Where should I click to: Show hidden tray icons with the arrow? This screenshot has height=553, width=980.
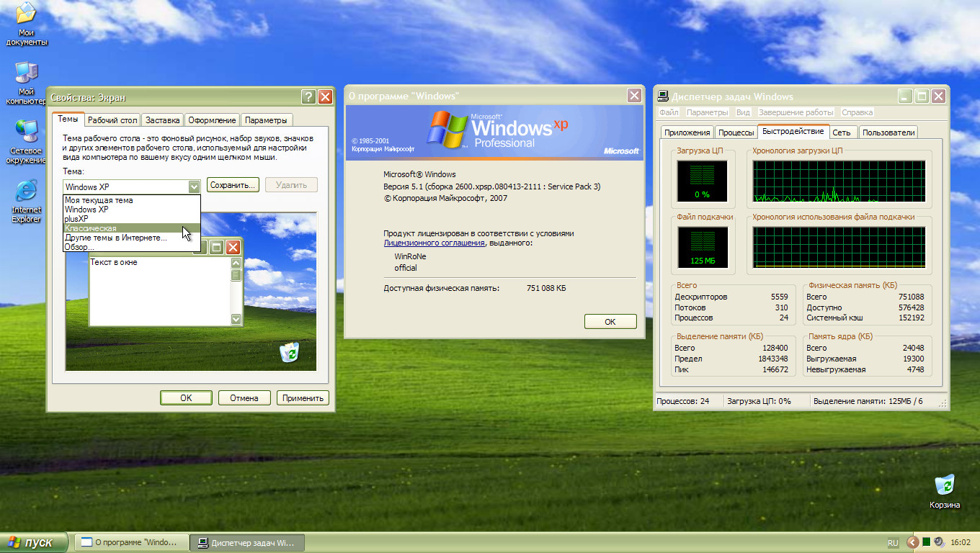(913, 542)
